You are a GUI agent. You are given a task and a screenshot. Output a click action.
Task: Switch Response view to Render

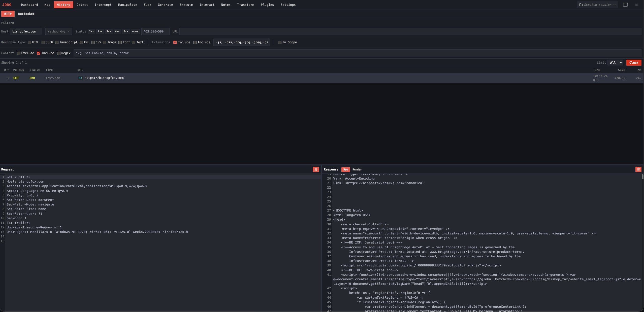(357, 169)
